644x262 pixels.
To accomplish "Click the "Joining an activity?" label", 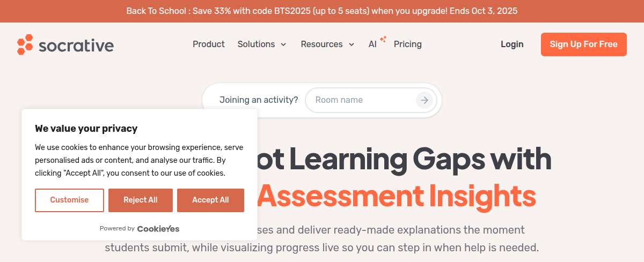I will 259,100.
